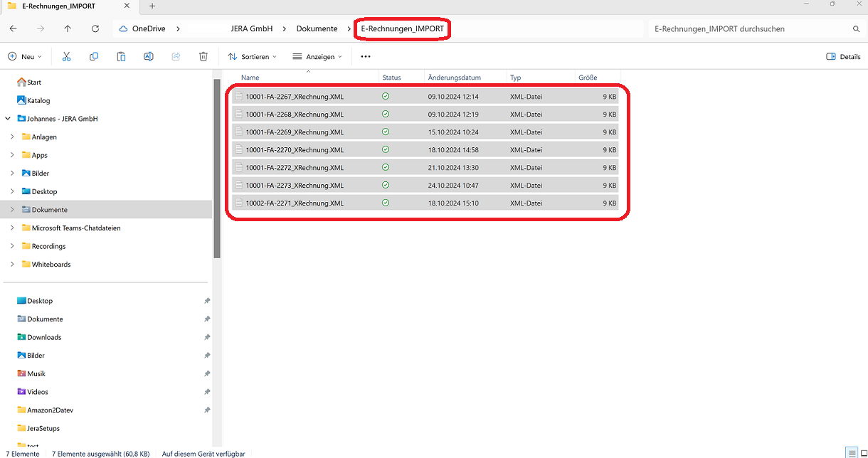Navigate up one folder level arrow

pos(68,29)
